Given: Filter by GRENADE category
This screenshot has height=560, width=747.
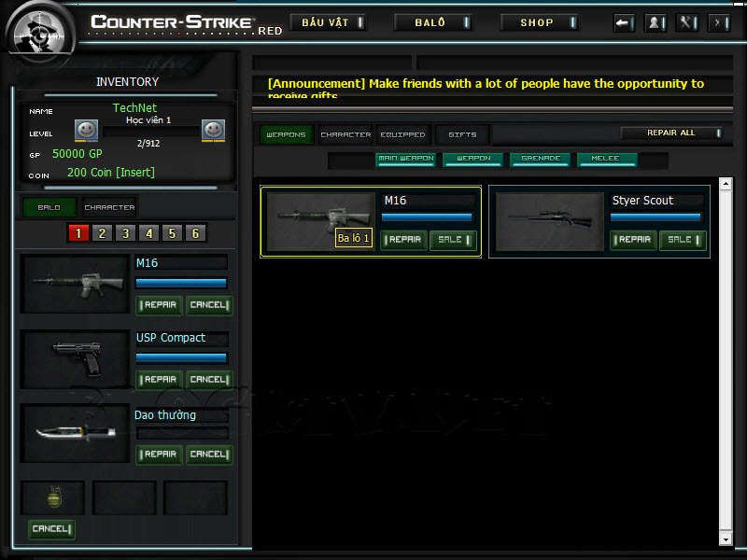Looking at the screenshot, I should tap(541, 160).
